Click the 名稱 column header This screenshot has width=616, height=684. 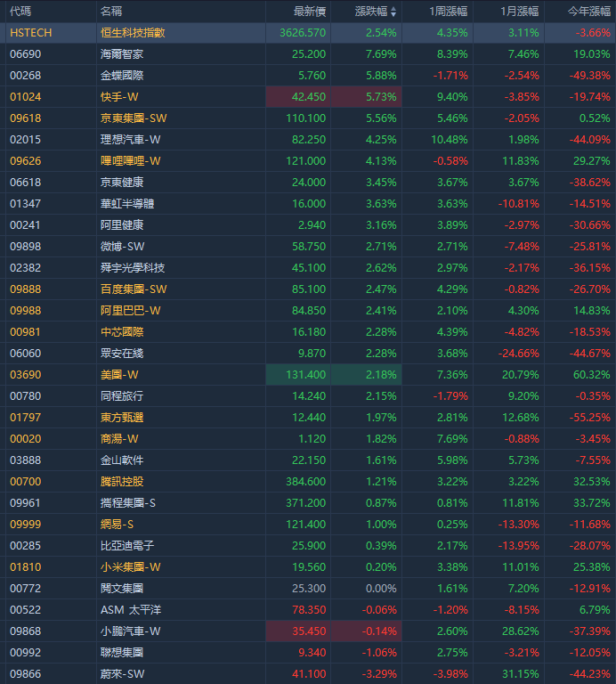[x=111, y=12]
